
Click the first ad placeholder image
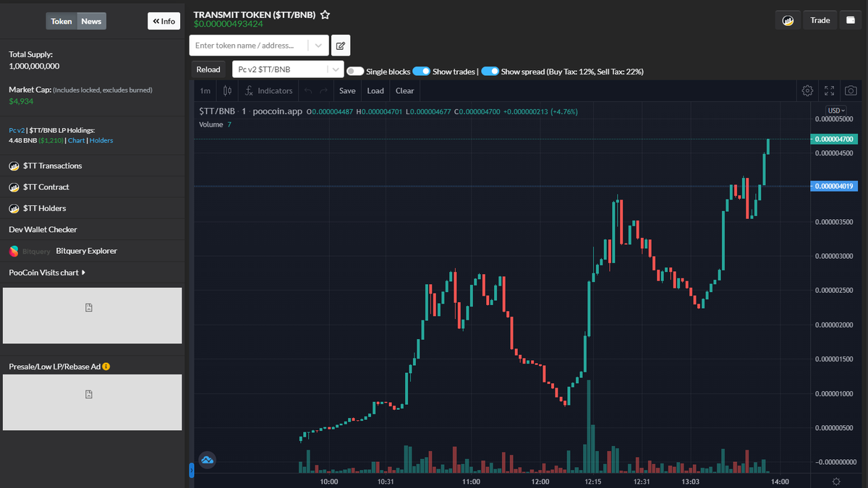(92, 315)
